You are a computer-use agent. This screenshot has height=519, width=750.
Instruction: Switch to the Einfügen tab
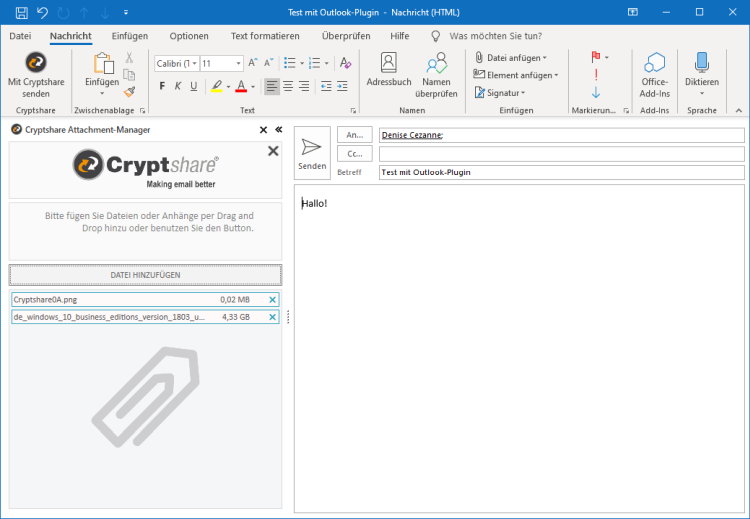(x=130, y=36)
